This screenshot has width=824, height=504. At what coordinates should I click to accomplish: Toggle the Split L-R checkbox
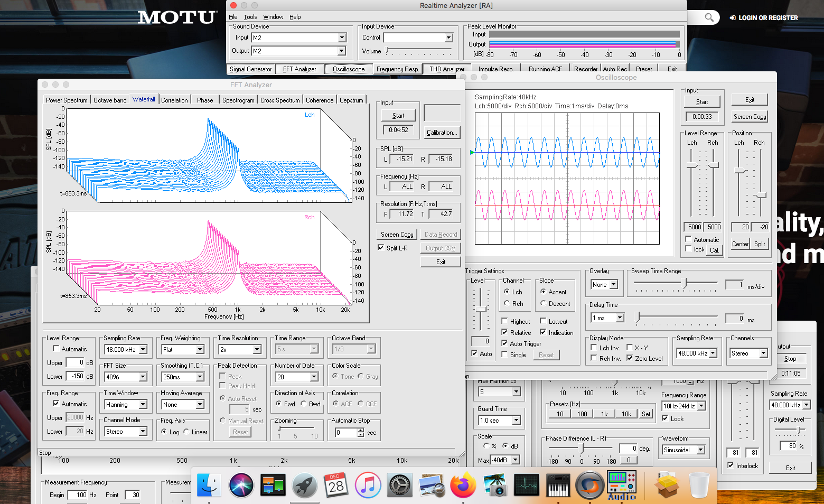tap(381, 248)
